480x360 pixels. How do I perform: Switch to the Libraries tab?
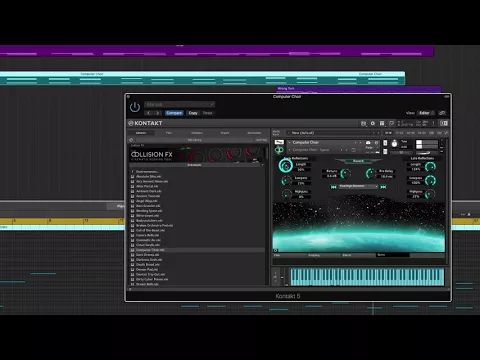(141, 133)
